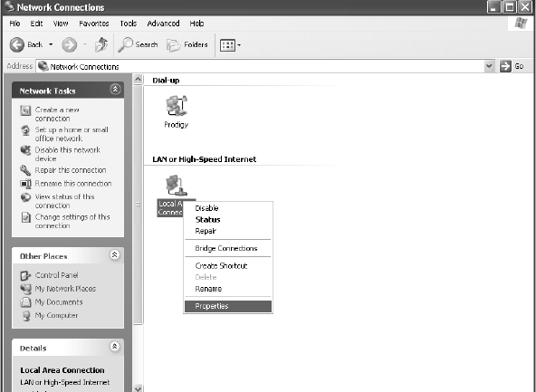Click the My Computer icon in Other Places
The height and width of the screenshot is (392, 536).
[25, 316]
